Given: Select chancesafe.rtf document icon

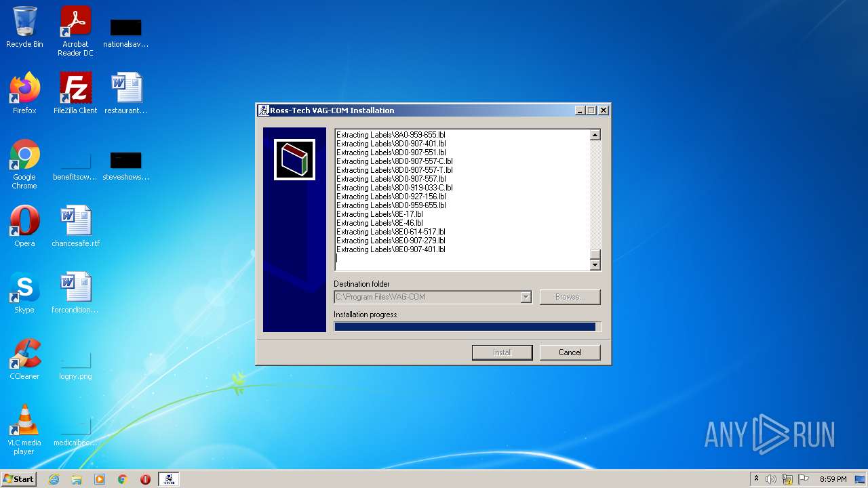Looking at the screenshot, I should (x=75, y=226).
